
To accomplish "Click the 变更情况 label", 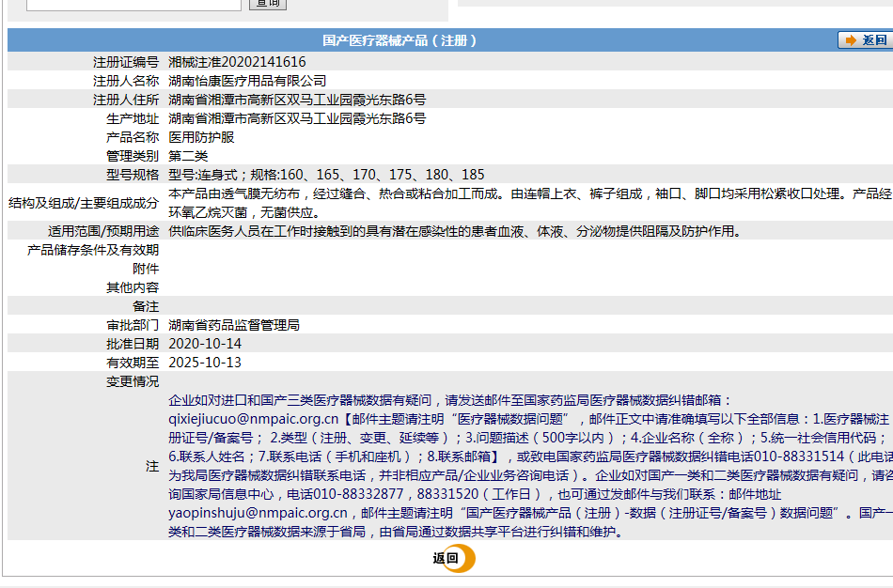I will tap(133, 381).
